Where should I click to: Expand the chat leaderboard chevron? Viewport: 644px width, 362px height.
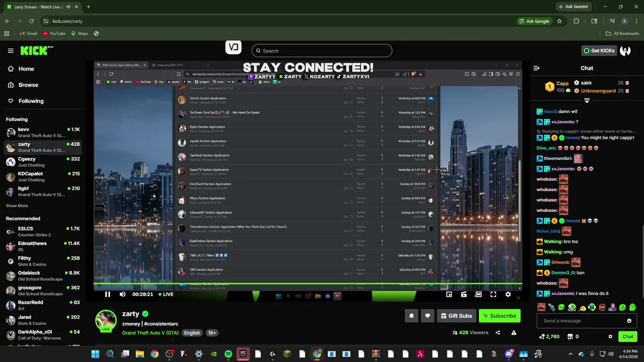click(587, 101)
